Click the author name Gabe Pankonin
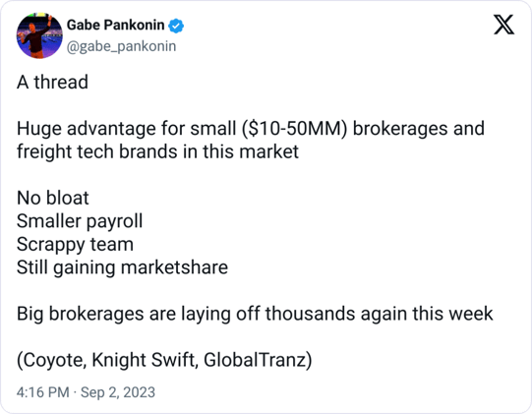 click(x=115, y=26)
